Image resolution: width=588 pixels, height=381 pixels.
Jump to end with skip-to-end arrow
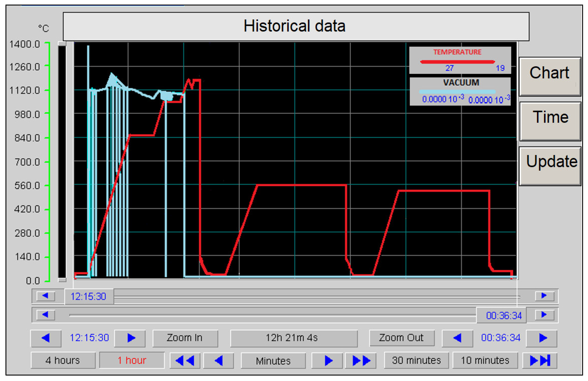tap(540, 361)
